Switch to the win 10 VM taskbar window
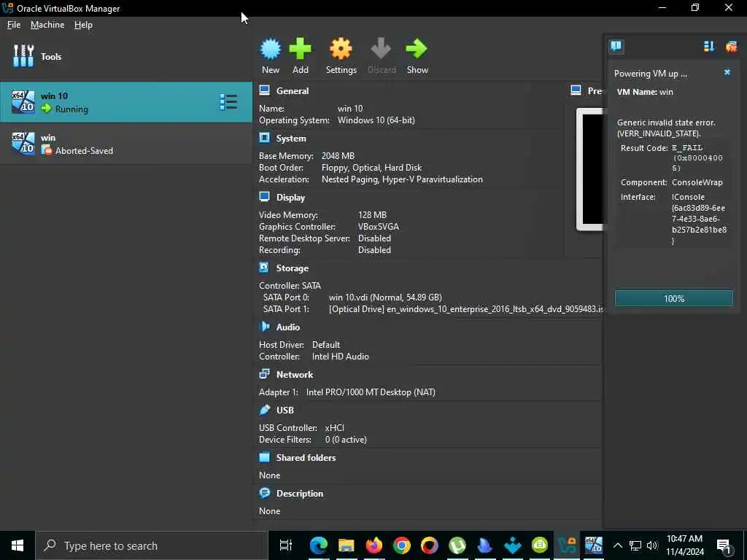The image size is (747, 560). coord(594,545)
